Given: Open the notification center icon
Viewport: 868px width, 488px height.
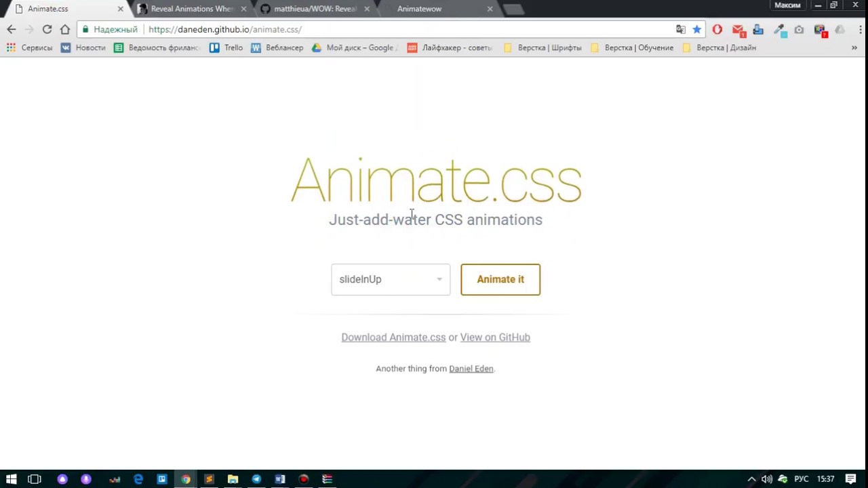Looking at the screenshot, I should click(851, 479).
